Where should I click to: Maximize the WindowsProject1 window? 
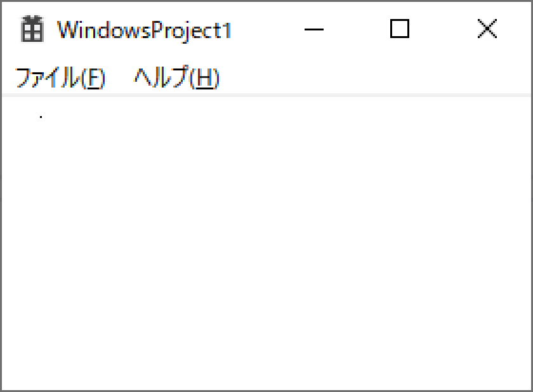pos(399,29)
